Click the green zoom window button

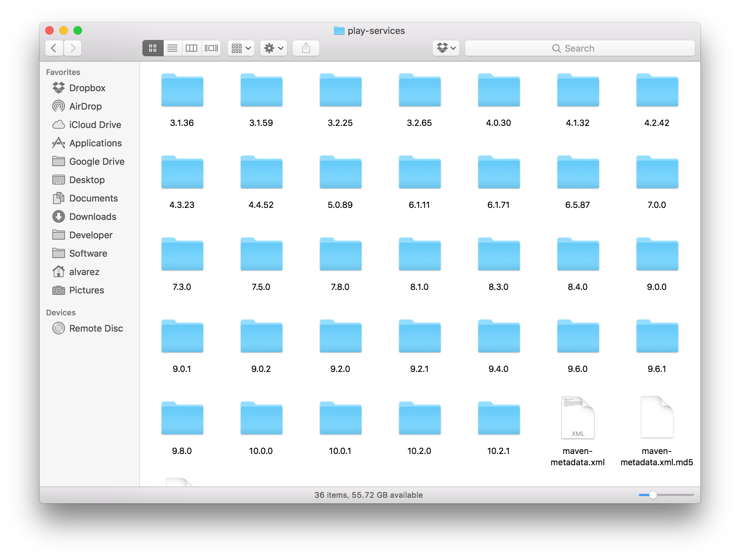(78, 30)
